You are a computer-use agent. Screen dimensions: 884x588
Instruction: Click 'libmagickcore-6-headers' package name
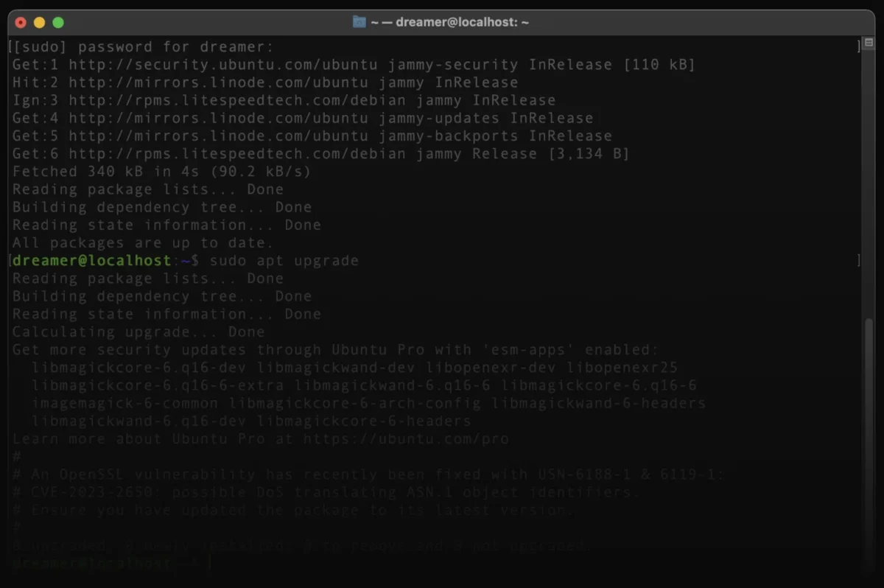[364, 421]
